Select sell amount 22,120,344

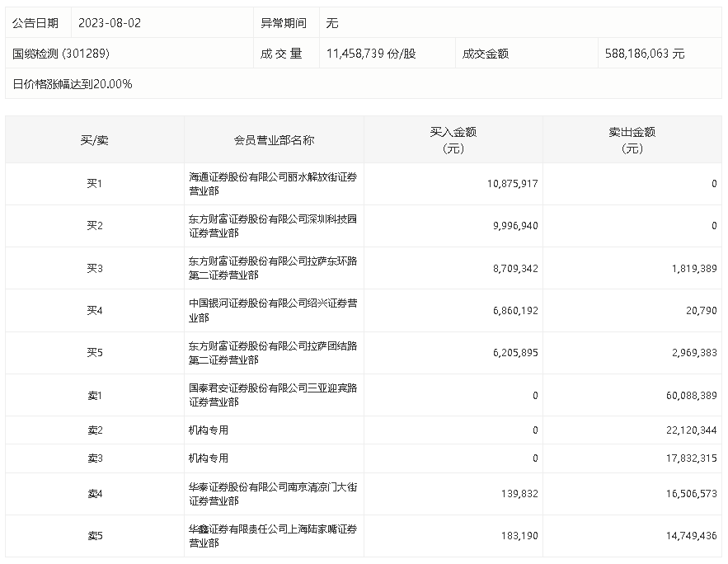coord(692,430)
